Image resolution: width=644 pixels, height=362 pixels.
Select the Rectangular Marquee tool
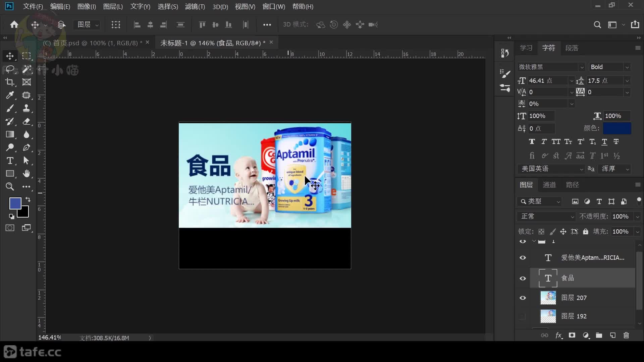(26, 56)
